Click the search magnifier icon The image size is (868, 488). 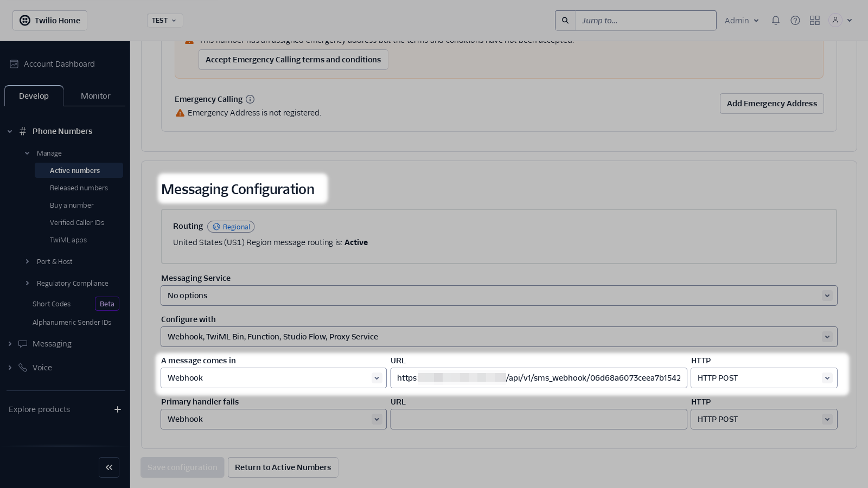click(x=565, y=21)
